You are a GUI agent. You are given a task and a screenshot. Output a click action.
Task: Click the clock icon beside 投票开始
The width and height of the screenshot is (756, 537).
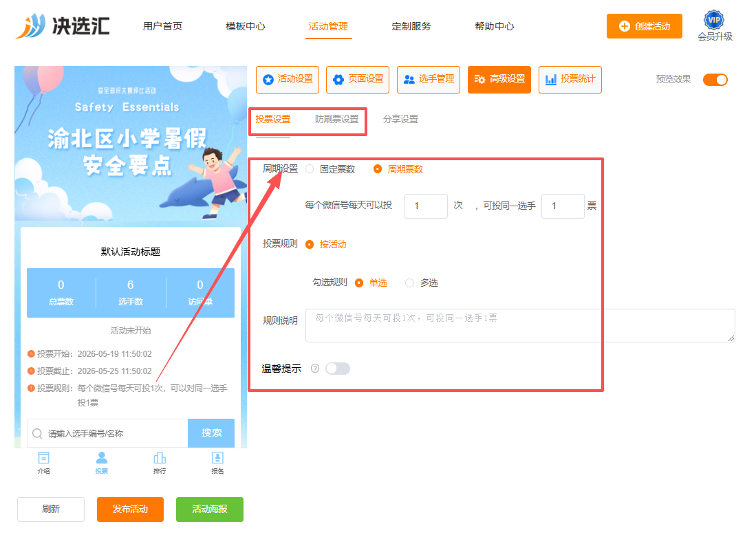pyautogui.click(x=32, y=354)
